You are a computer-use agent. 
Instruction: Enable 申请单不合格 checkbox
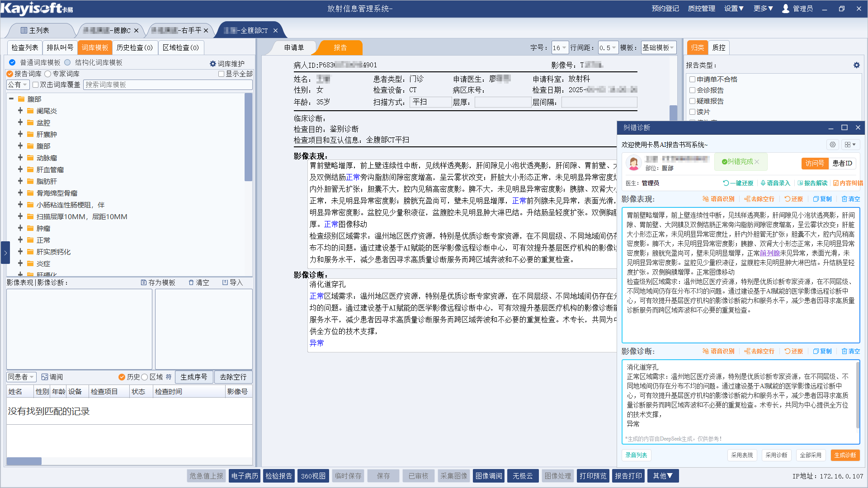pos(692,79)
